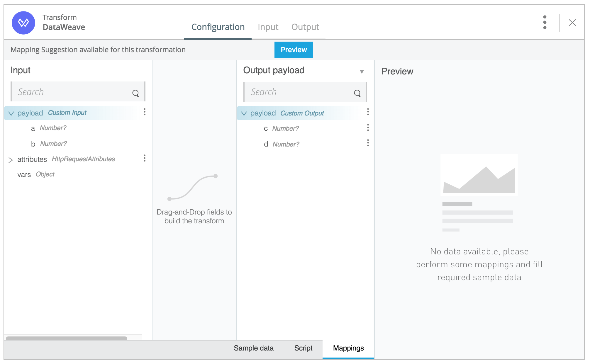The image size is (590, 364).
Task: Click the Input search magnifier icon
Action: pyautogui.click(x=135, y=93)
